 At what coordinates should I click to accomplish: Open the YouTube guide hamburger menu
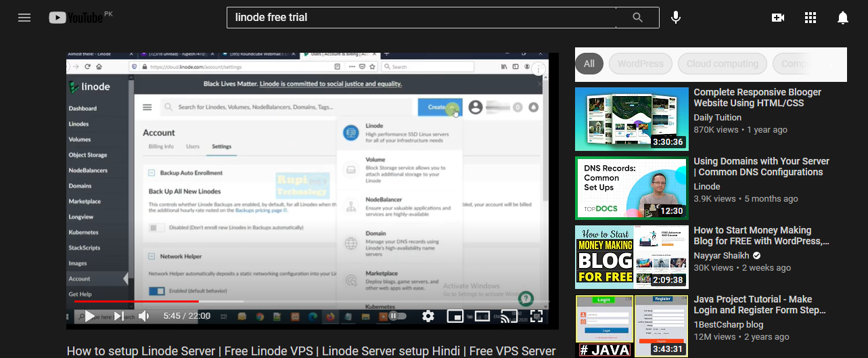24,18
